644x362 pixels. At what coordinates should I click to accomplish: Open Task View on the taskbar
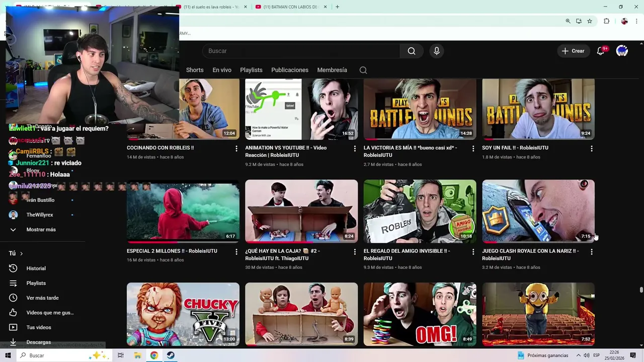(x=121, y=355)
